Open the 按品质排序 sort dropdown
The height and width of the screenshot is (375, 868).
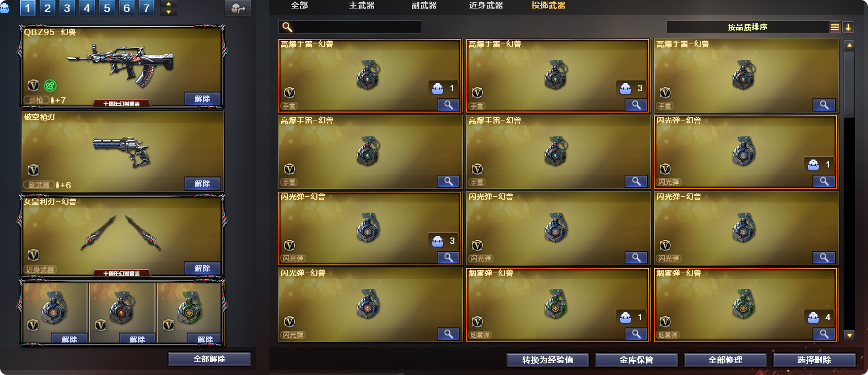click(x=747, y=27)
